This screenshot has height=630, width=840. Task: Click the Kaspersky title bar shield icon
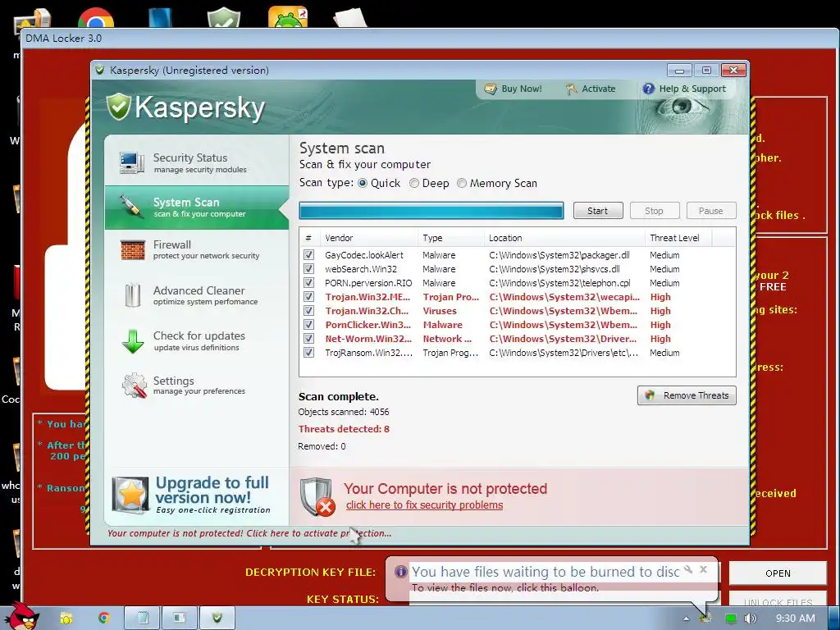pos(99,71)
